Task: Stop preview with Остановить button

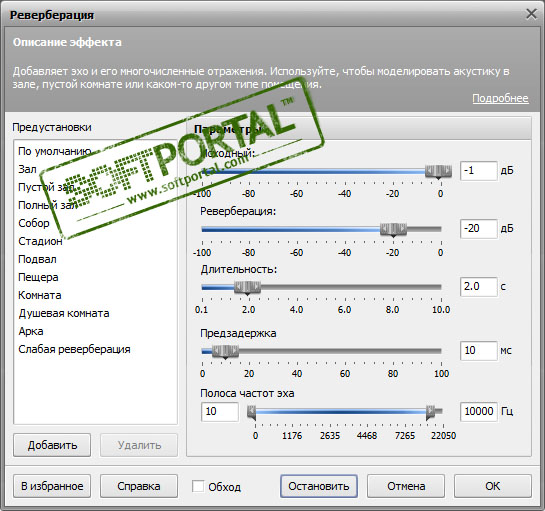Action: click(x=319, y=486)
